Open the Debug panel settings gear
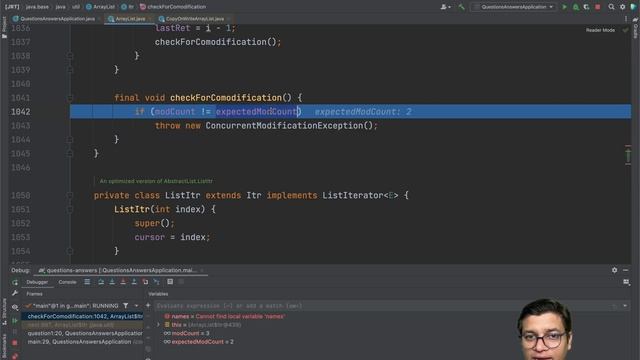The width and height of the screenshot is (640, 360). coord(614,270)
